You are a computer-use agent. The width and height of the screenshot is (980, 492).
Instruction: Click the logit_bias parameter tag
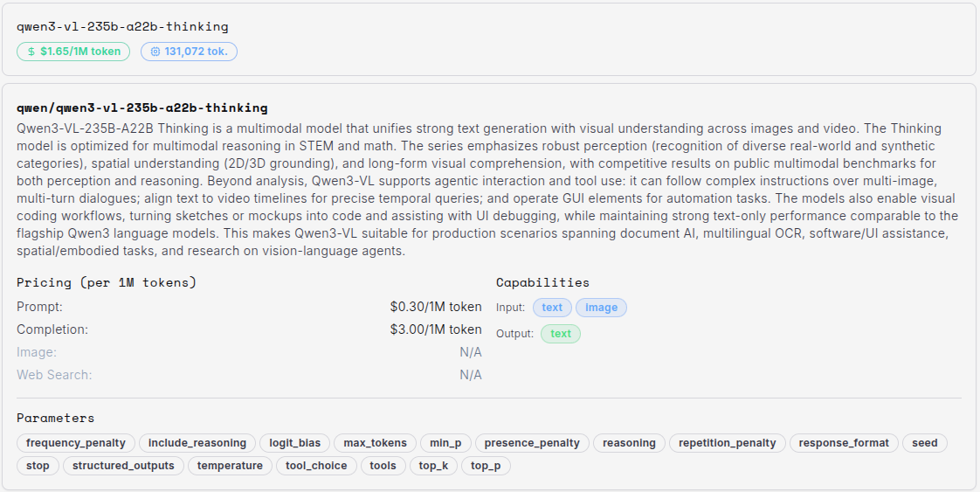[x=294, y=443]
